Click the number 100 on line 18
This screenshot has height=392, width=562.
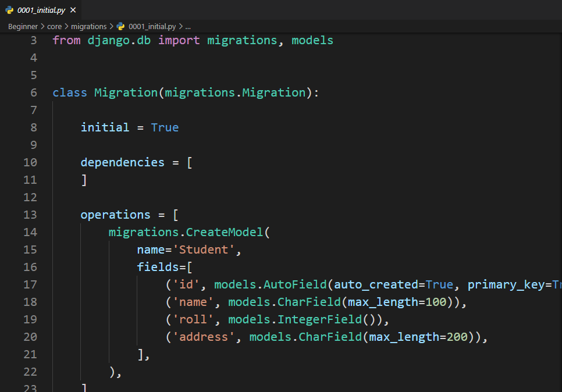pos(436,302)
